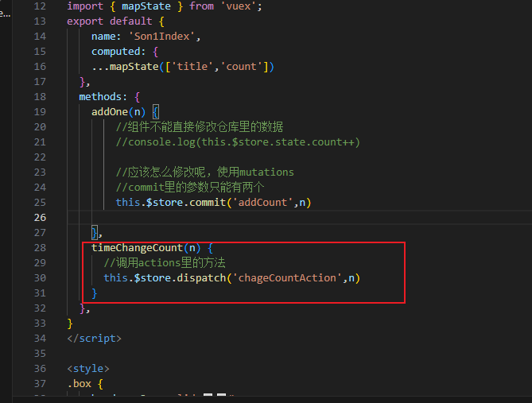The width and height of the screenshot is (532, 403).
Task: Click the 'title' string inside mapState array
Action: [x=192, y=67]
